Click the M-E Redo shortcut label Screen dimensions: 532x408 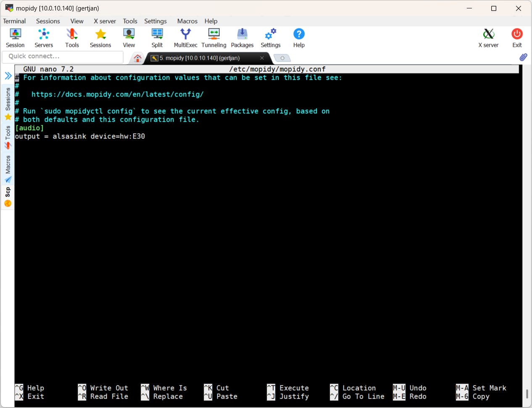(x=410, y=397)
